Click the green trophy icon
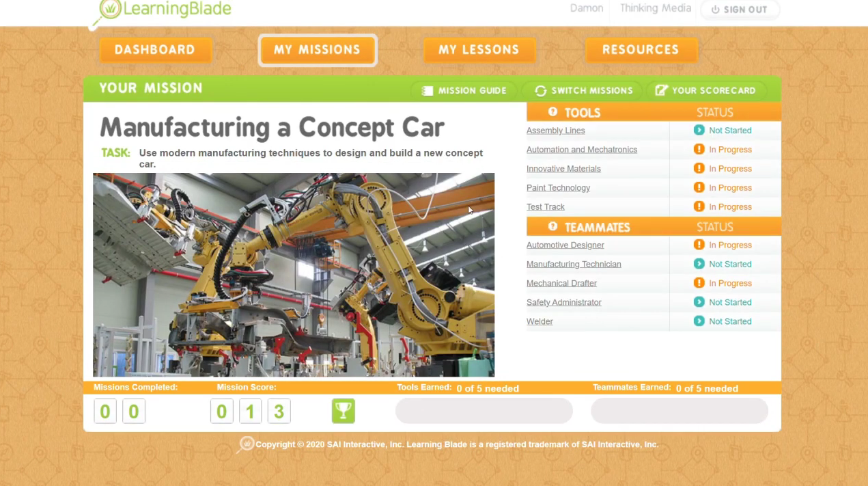 [x=344, y=411]
